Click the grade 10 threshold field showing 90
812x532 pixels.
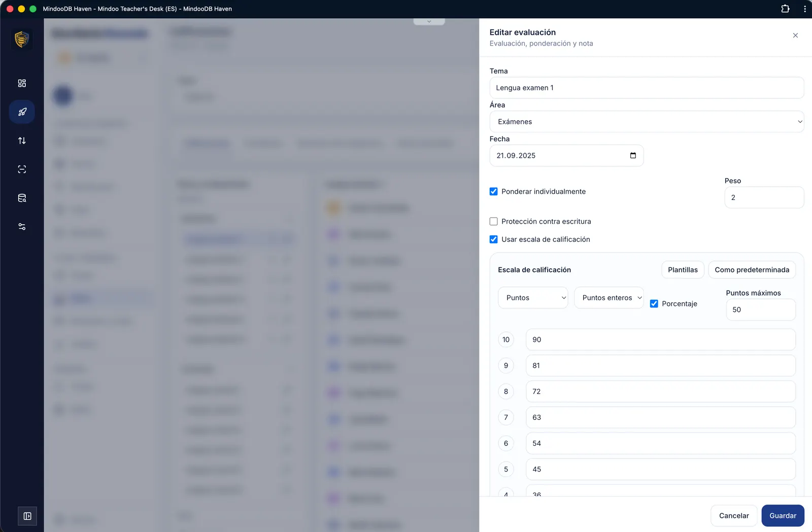tap(660, 340)
